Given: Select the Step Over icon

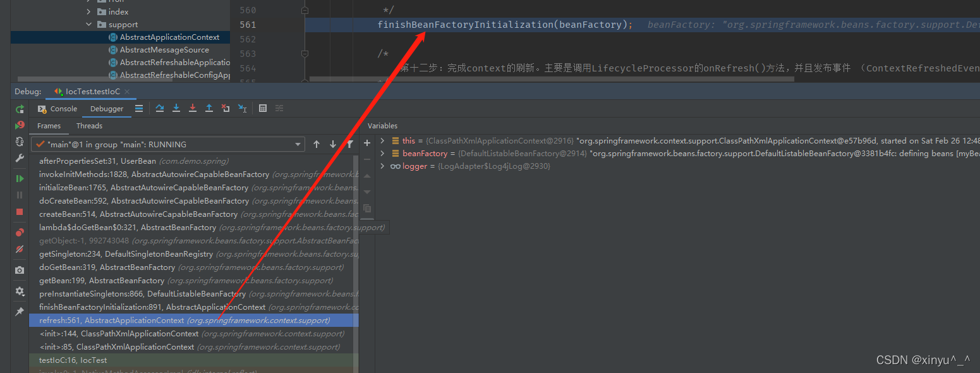Looking at the screenshot, I should (x=160, y=109).
